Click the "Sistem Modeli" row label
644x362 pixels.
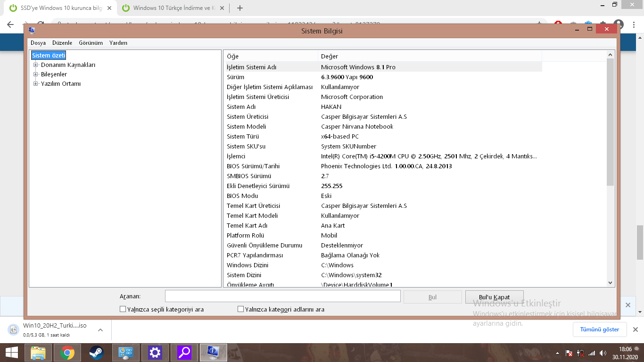[x=247, y=126]
